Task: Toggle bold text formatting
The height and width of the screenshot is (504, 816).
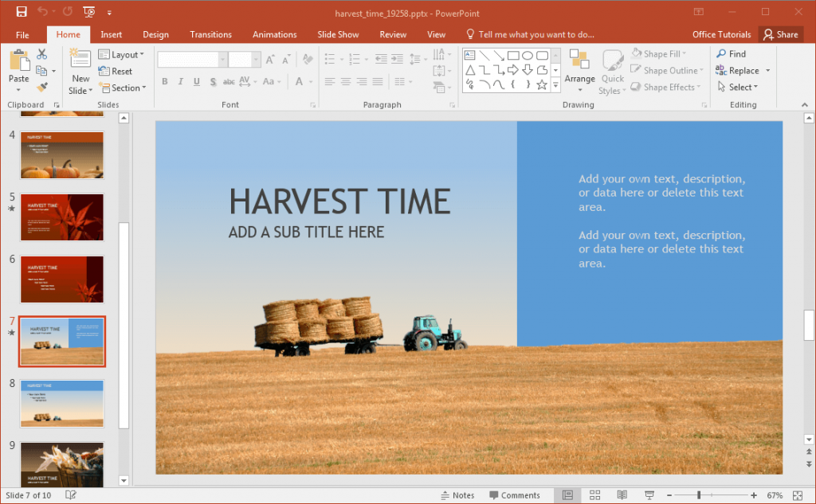Action: pos(164,81)
